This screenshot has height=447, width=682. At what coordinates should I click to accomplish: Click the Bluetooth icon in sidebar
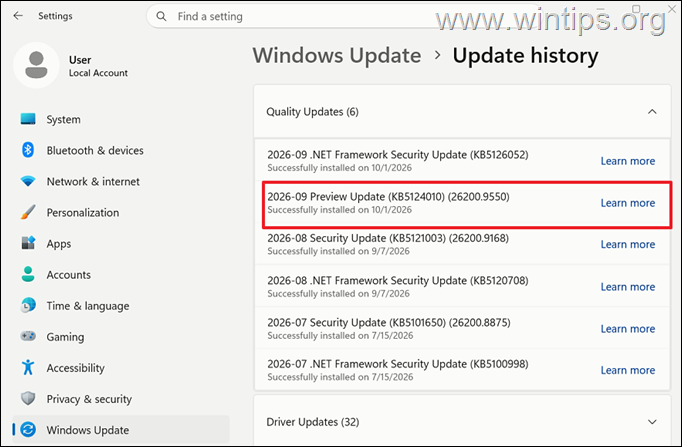[x=28, y=150]
